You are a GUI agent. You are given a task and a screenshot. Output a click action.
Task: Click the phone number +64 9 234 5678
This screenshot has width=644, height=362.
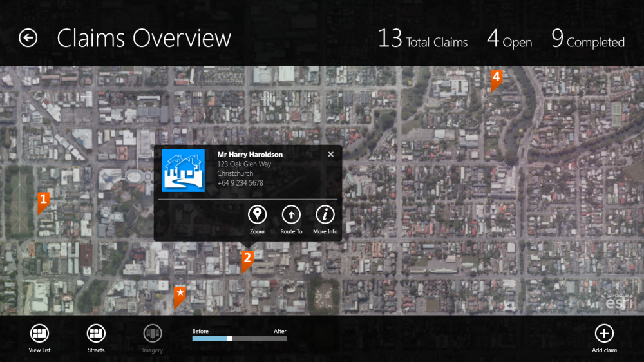pyautogui.click(x=240, y=183)
